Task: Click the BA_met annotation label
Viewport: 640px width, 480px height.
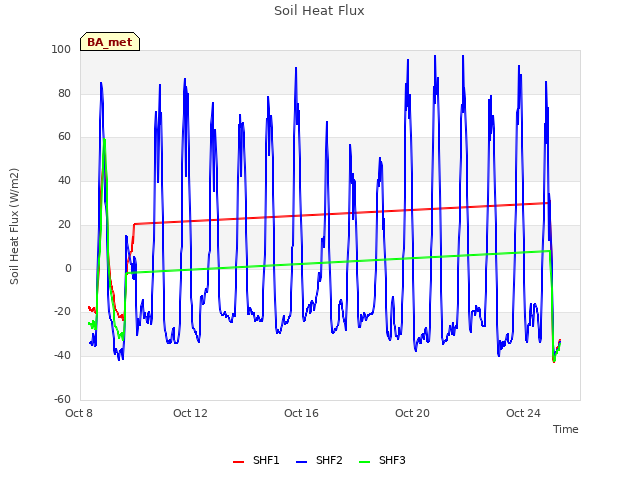Action: 110,42
